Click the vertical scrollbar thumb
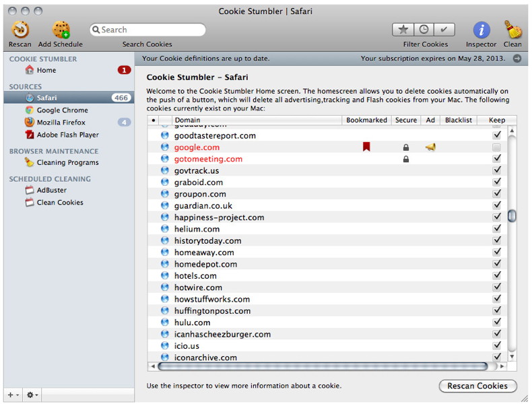 tap(512, 216)
